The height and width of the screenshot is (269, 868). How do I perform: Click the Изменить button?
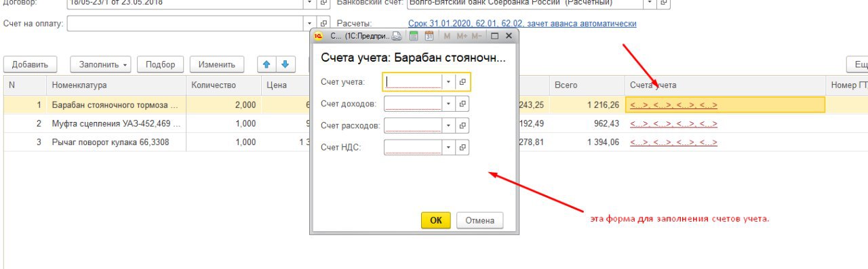[217, 64]
